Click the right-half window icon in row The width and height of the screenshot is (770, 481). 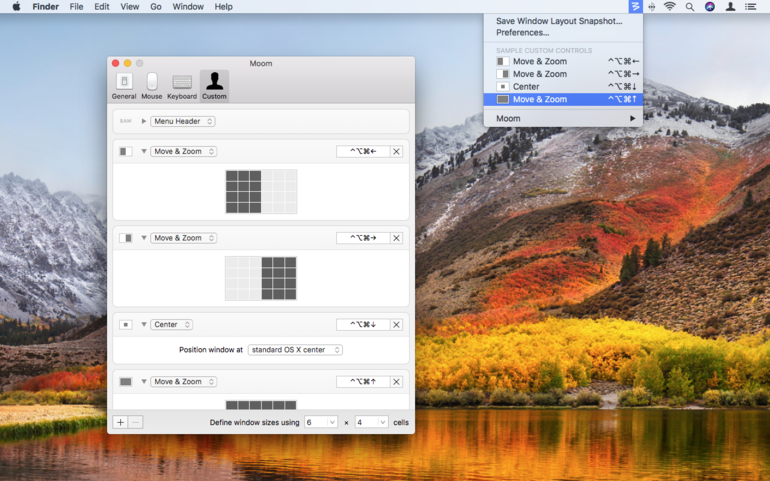126,238
